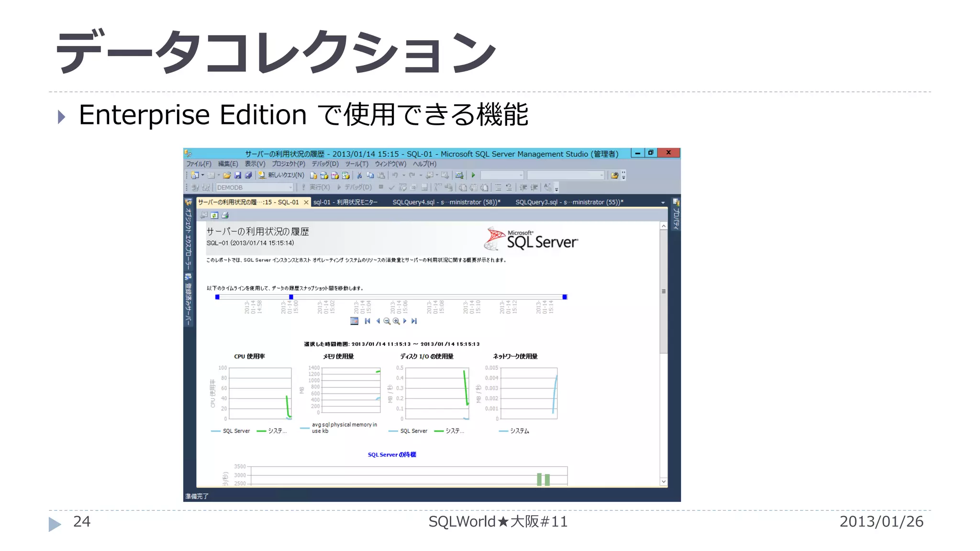Click the Increase Indent icon
The image size is (980, 551).
point(534,187)
